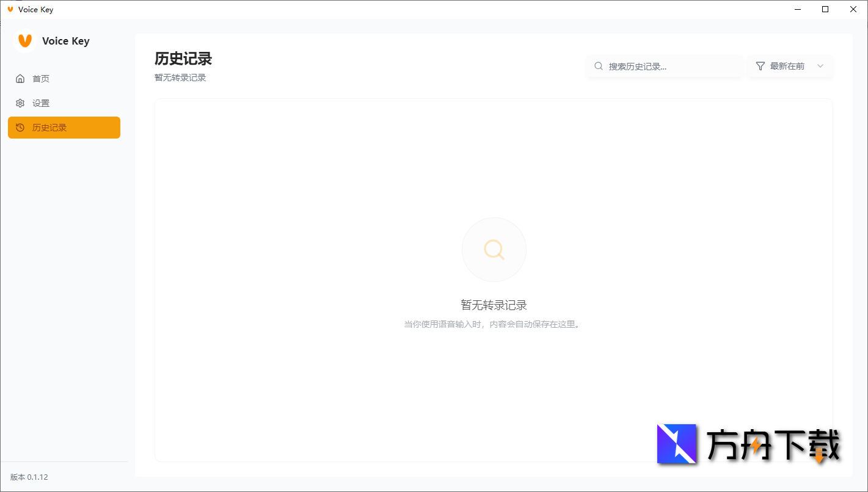868x492 pixels.
Task: Click the chevron arrow on the sort selector
Action: [820, 66]
